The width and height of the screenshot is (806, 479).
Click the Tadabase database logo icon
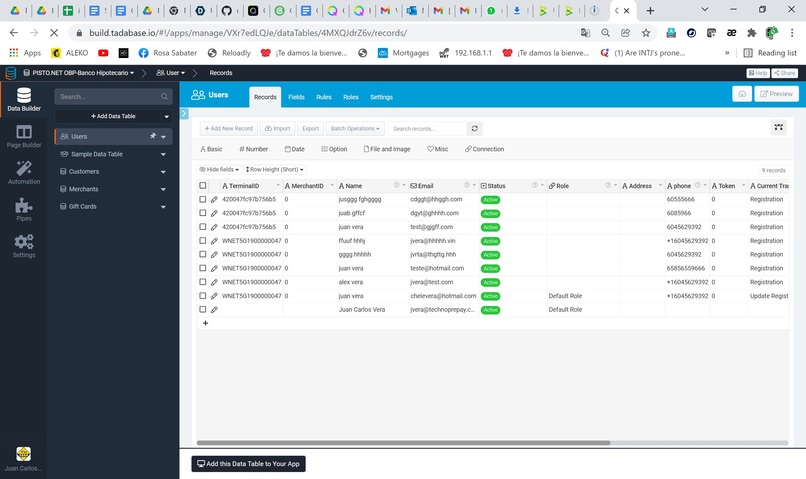pos(10,73)
